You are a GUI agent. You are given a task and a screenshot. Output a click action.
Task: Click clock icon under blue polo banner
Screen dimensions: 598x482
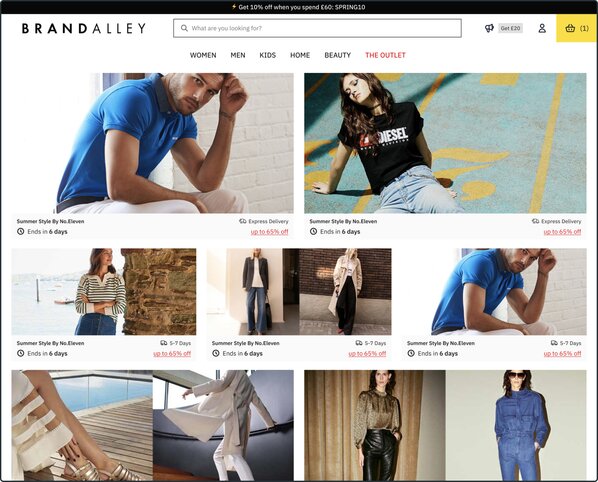pyautogui.click(x=21, y=231)
